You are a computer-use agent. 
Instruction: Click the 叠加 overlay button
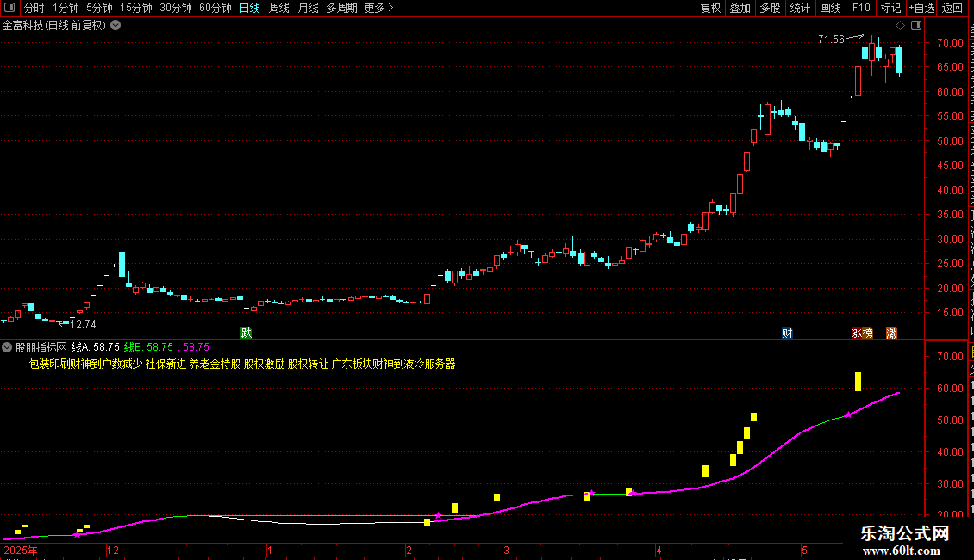click(x=740, y=8)
